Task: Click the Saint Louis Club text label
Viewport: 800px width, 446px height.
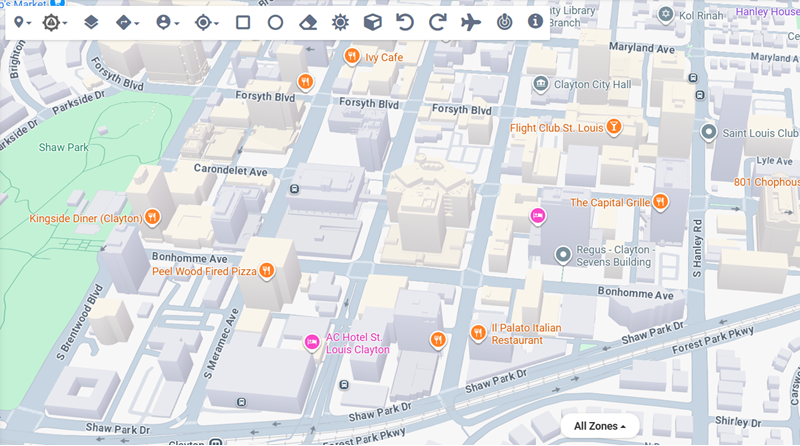Action: tap(760, 133)
